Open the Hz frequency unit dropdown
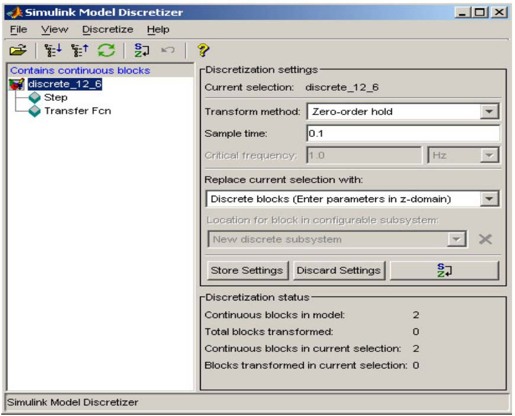 pyautogui.click(x=489, y=155)
